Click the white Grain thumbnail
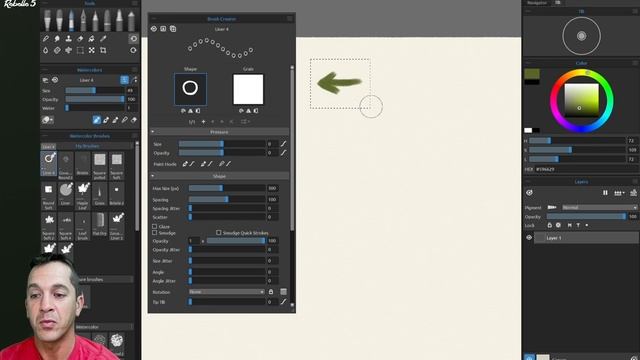 pyautogui.click(x=248, y=89)
